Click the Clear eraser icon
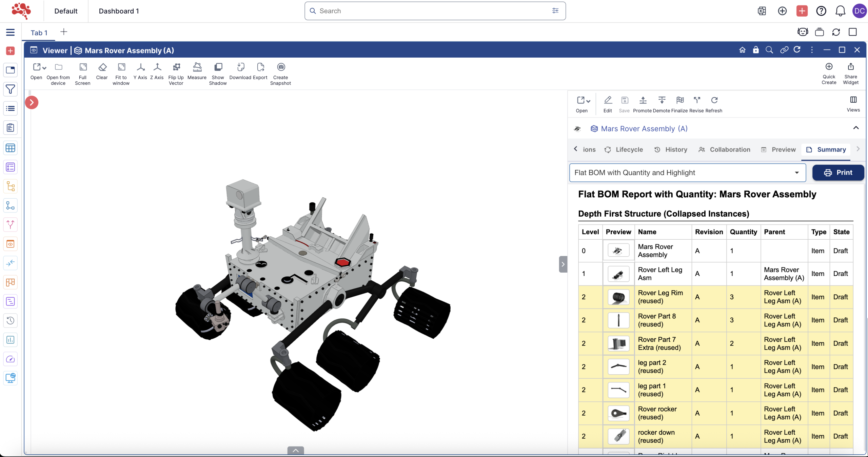This screenshot has height=457, width=868. (x=102, y=67)
